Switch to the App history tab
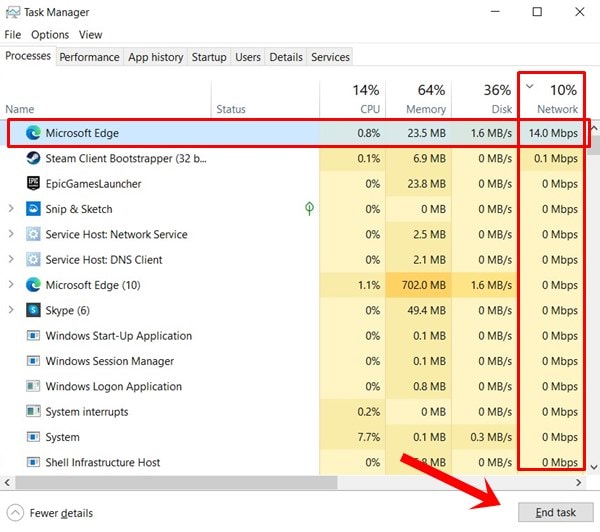The height and width of the screenshot is (532, 600). click(x=155, y=57)
